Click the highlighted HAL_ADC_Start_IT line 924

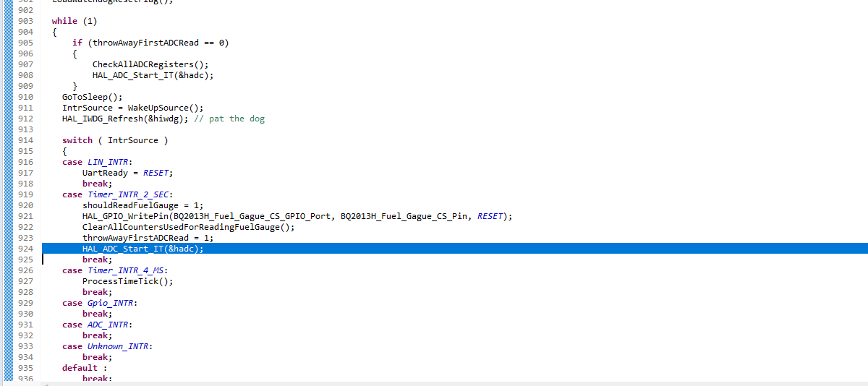pos(142,249)
